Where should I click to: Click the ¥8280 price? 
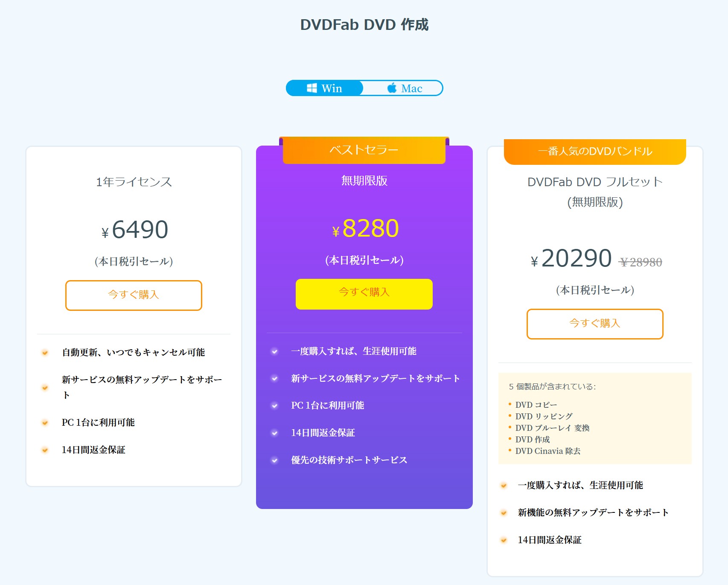(365, 228)
